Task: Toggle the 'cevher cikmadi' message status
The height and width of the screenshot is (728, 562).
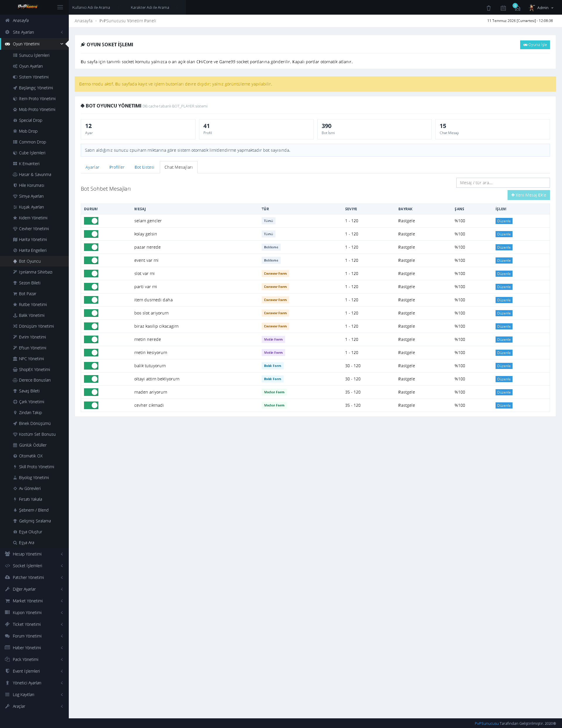Action: pyautogui.click(x=91, y=405)
